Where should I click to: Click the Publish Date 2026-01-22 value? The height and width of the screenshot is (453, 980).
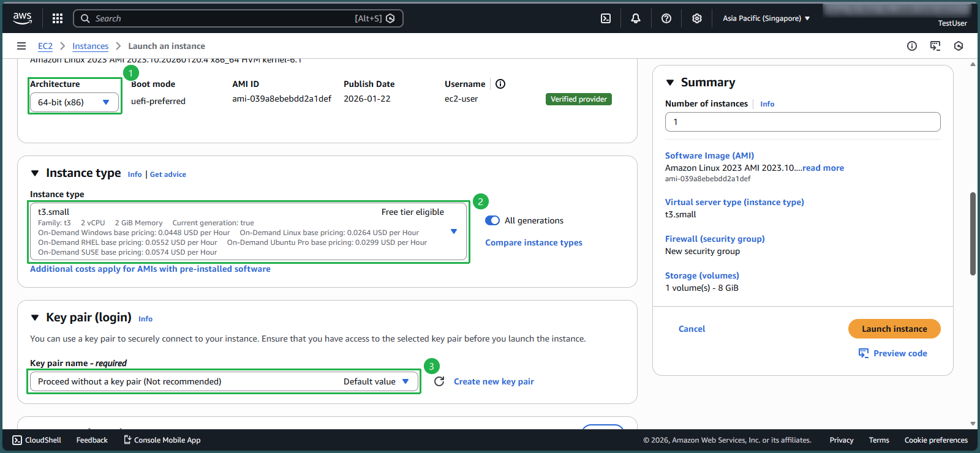pyautogui.click(x=367, y=99)
